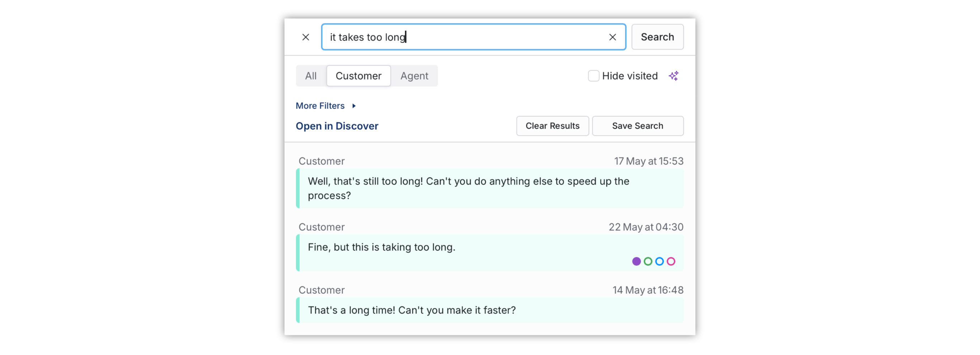Click the Search button

click(657, 37)
